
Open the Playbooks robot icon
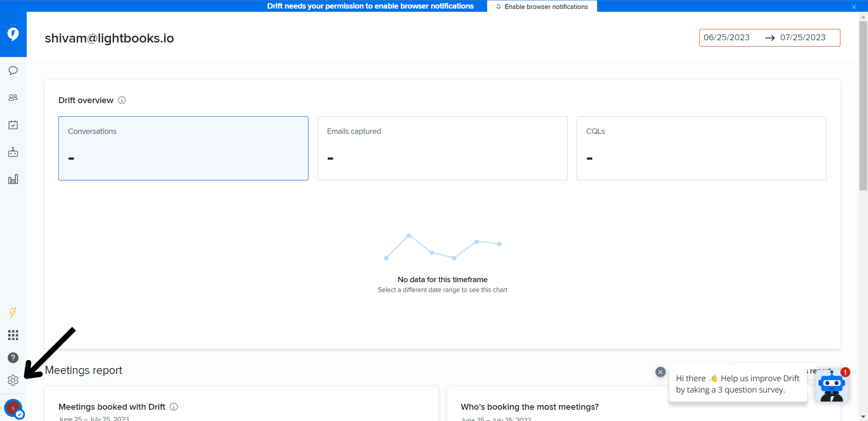(x=13, y=152)
